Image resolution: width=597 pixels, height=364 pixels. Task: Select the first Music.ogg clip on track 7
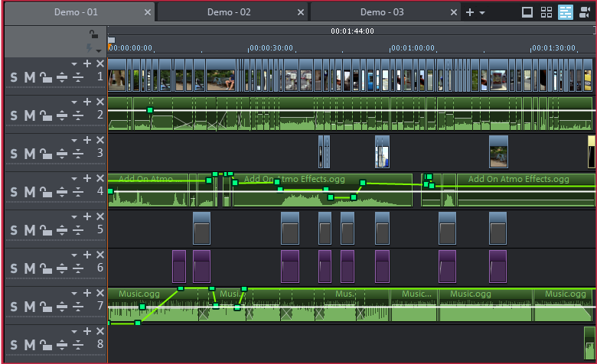pos(153,304)
